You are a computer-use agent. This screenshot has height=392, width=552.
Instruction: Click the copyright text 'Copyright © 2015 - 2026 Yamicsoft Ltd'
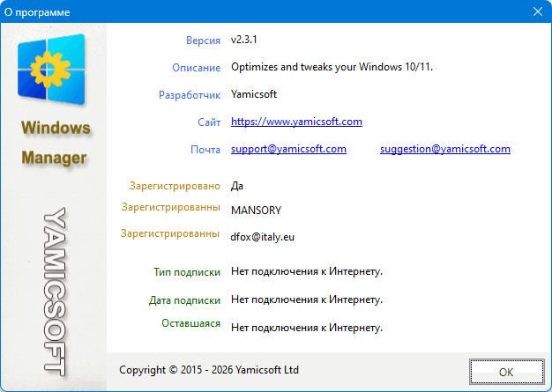(x=209, y=370)
